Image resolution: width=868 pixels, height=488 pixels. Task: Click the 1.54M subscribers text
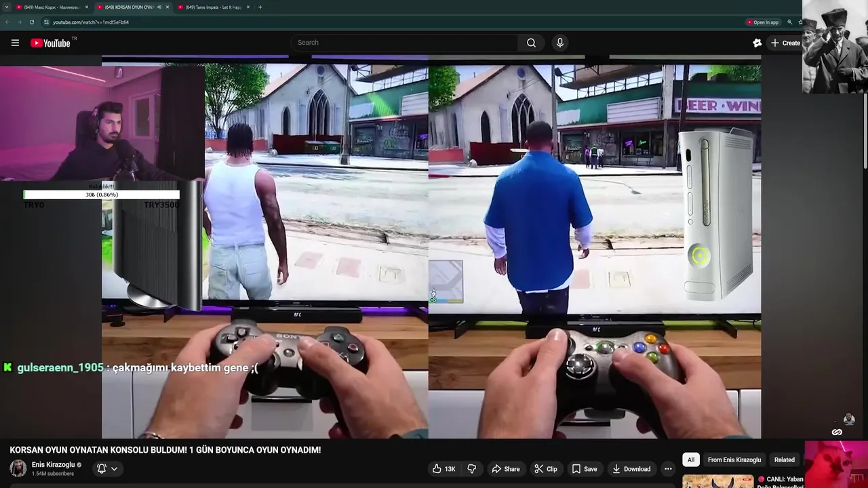click(52, 474)
